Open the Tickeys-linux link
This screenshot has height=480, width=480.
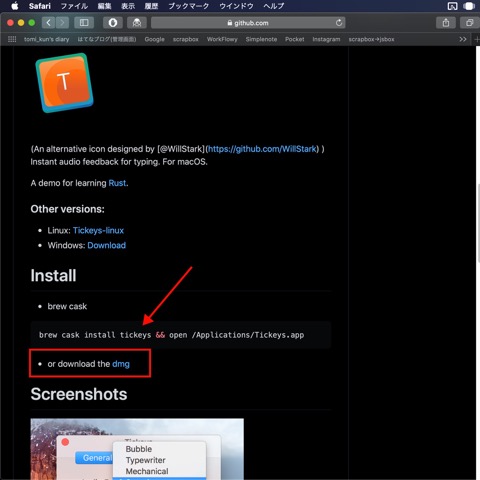point(98,230)
